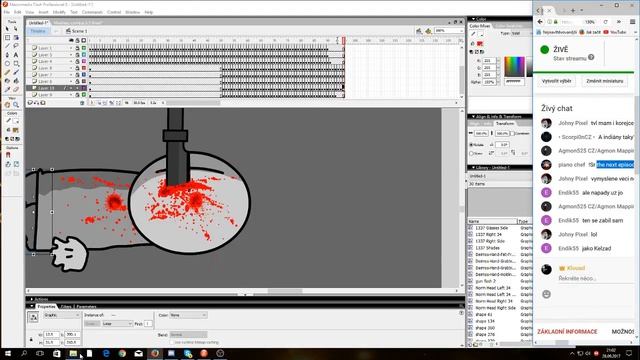
Task: Toggle Layer 9 outline color square
Action: (x=84, y=95)
